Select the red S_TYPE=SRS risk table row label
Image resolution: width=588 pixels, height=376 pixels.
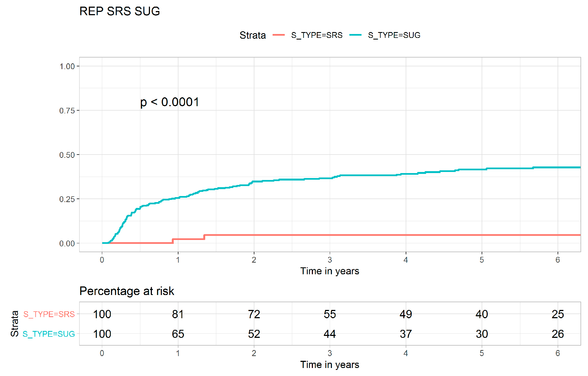pos(49,314)
